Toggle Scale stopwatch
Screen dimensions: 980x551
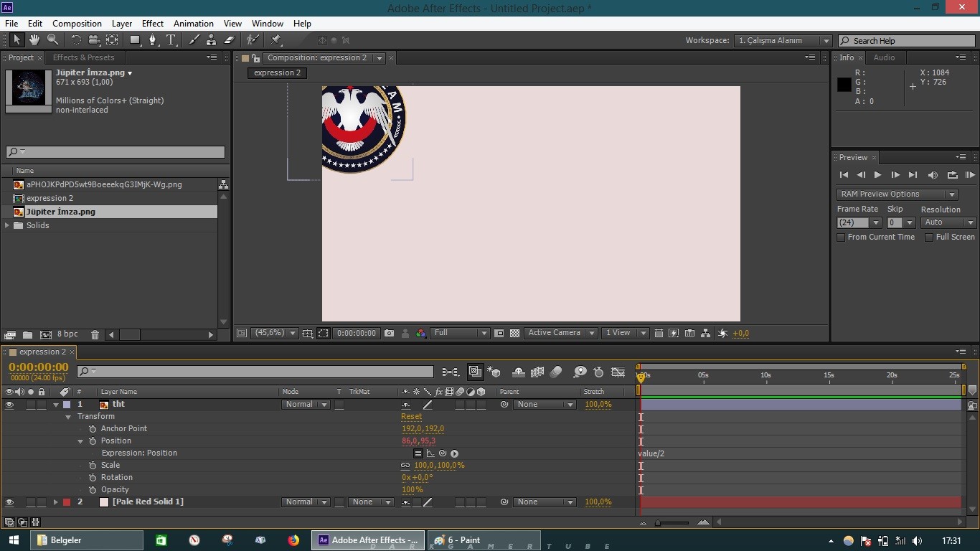tap(93, 466)
